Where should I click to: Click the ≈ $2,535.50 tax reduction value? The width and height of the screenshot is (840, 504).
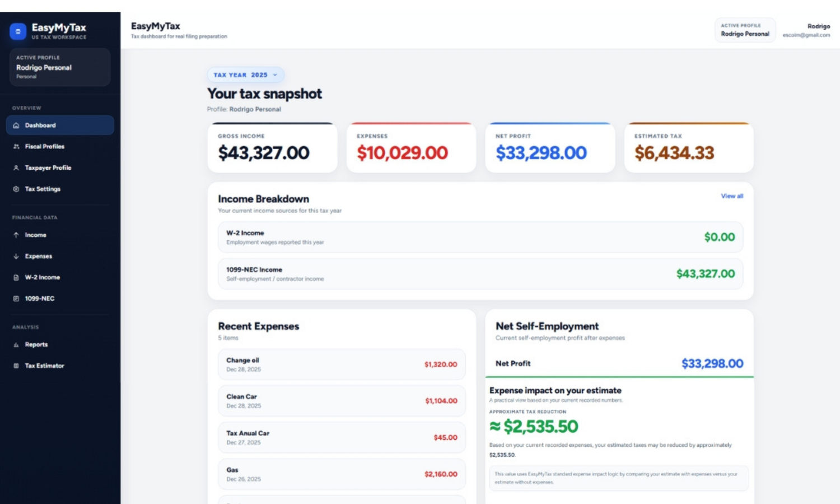pos(534,427)
